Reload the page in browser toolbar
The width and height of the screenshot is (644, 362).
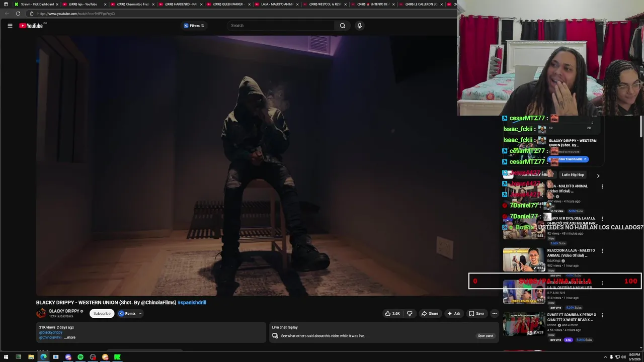(x=18, y=14)
